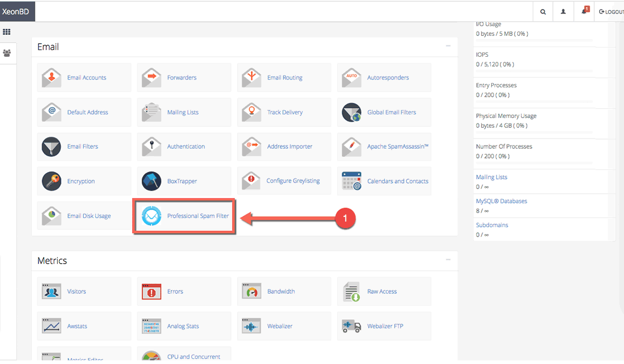The width and height of the screenshot is (624, 364).
Task: Open the Apache SpamAssassin icon
Action: [x=352, y=147]
